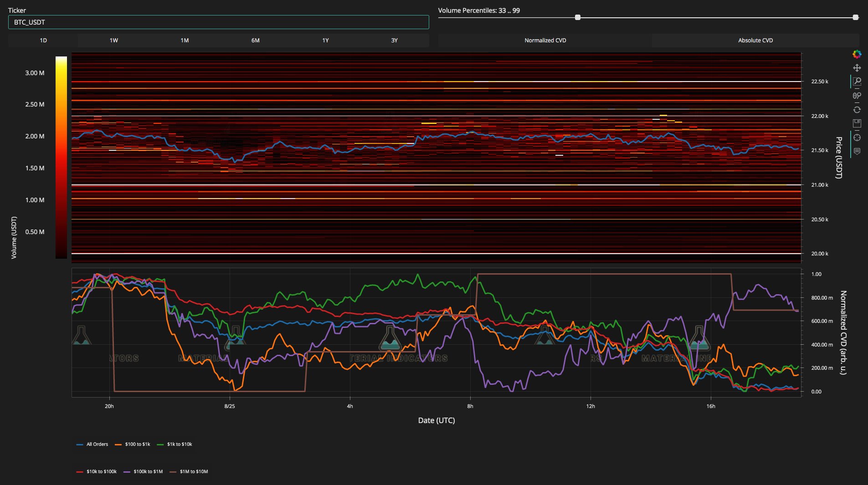Toggle All Orders line in legend
The height and width of the screenshot is (485, 868).
click(97, 444)
